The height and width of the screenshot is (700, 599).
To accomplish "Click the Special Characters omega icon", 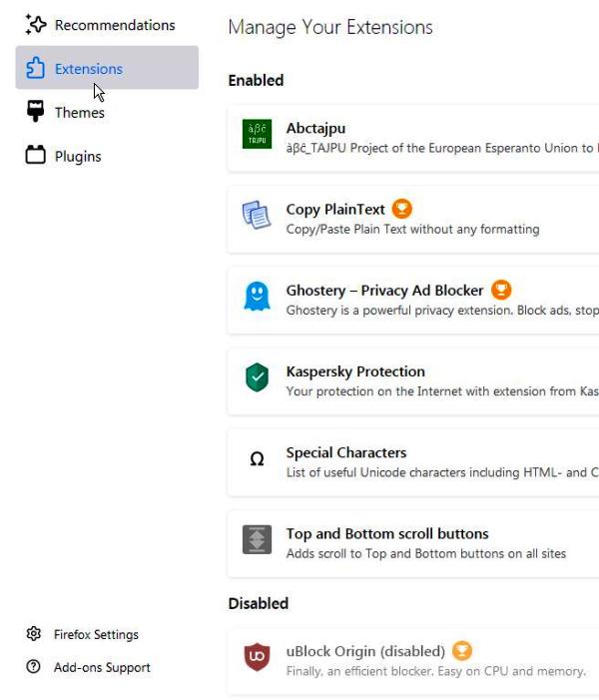I will [x=258, y=458].
